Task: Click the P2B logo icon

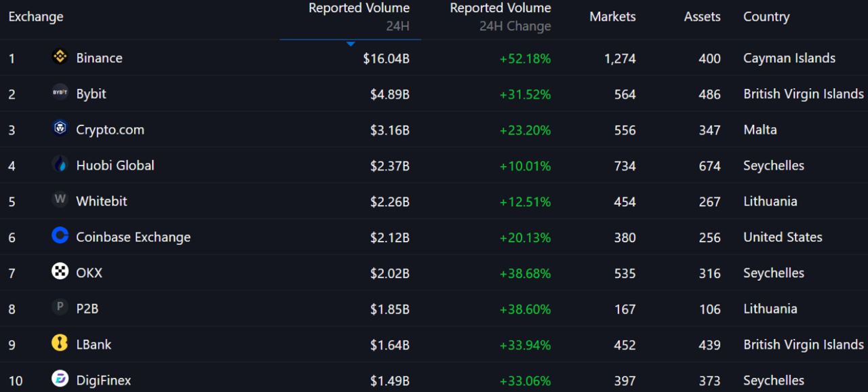Action: click(x=60, y=308)
